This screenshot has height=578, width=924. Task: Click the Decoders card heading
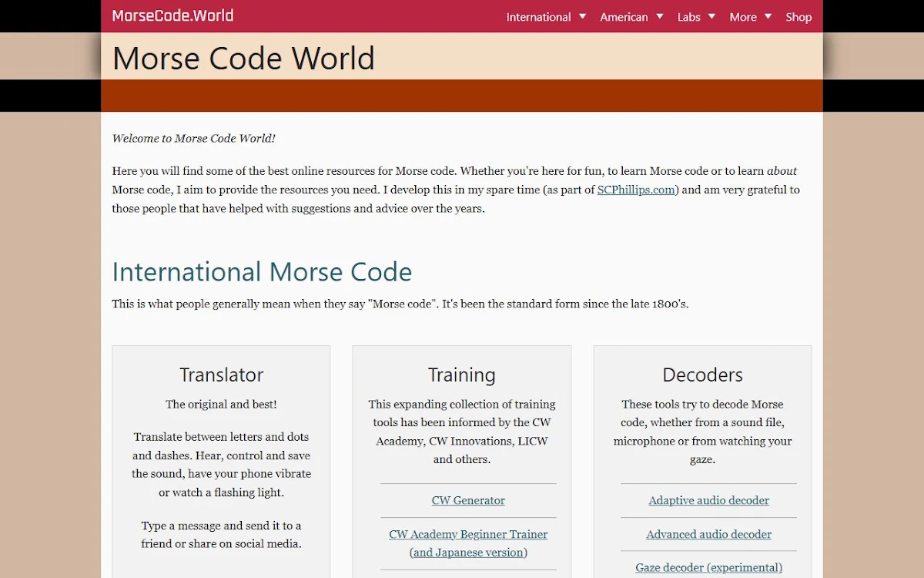(703, 375)
